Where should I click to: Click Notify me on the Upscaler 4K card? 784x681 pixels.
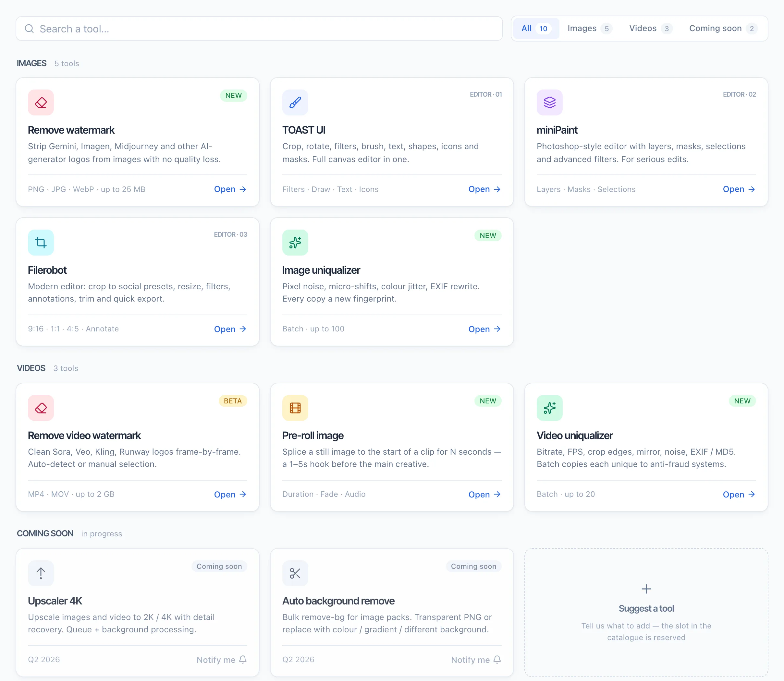point(222,660)
